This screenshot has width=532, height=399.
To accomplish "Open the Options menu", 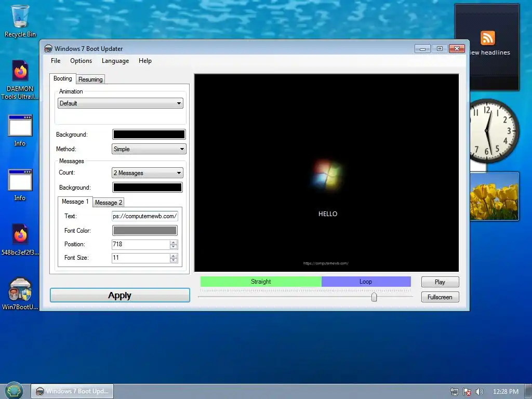I will click(x=81, y=61).
